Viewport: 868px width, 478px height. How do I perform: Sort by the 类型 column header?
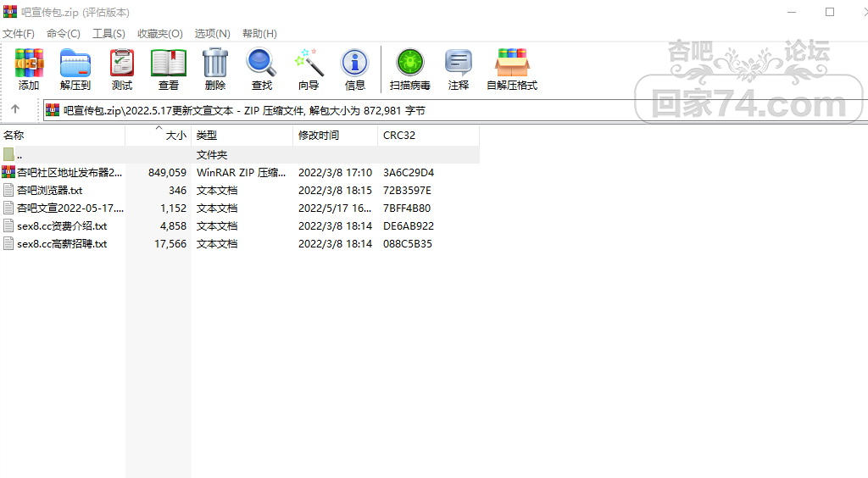click(x=242, y=135)
